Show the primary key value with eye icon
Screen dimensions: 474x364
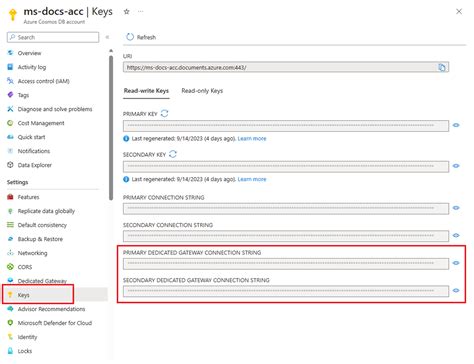(456, 125)
